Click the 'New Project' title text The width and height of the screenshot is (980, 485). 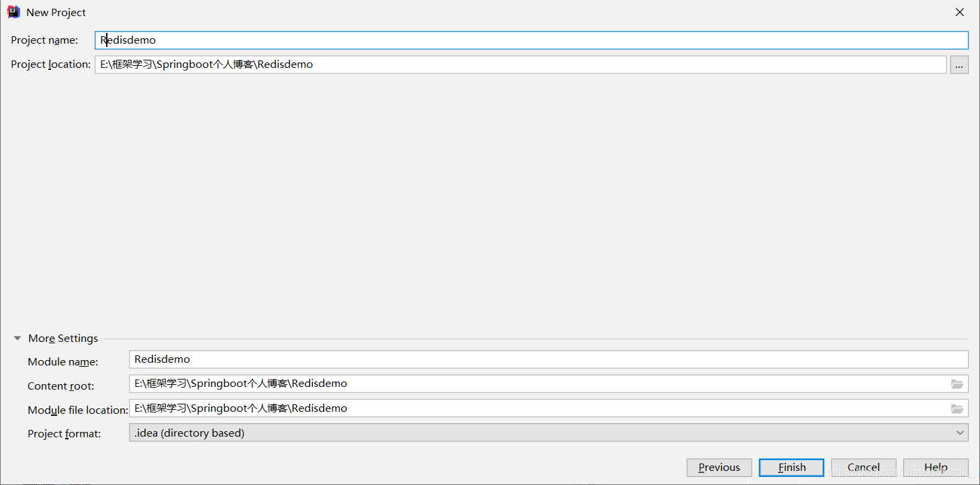tap(56, 13)
